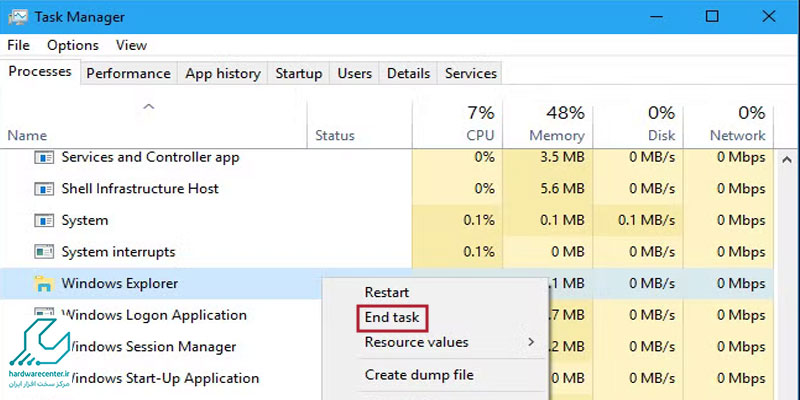Image resolution: width=800 pixels, height=400 pixels.
Task: Sort processes by Name column
Action: 27,136
